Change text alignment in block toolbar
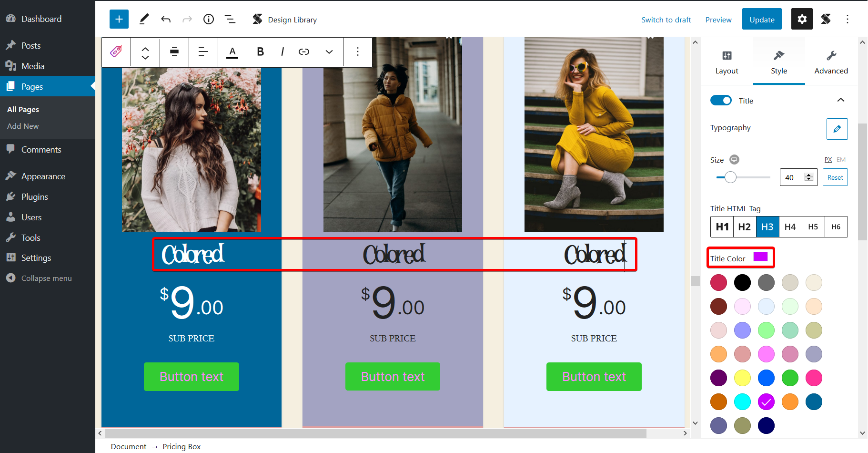 pos(203,51)
